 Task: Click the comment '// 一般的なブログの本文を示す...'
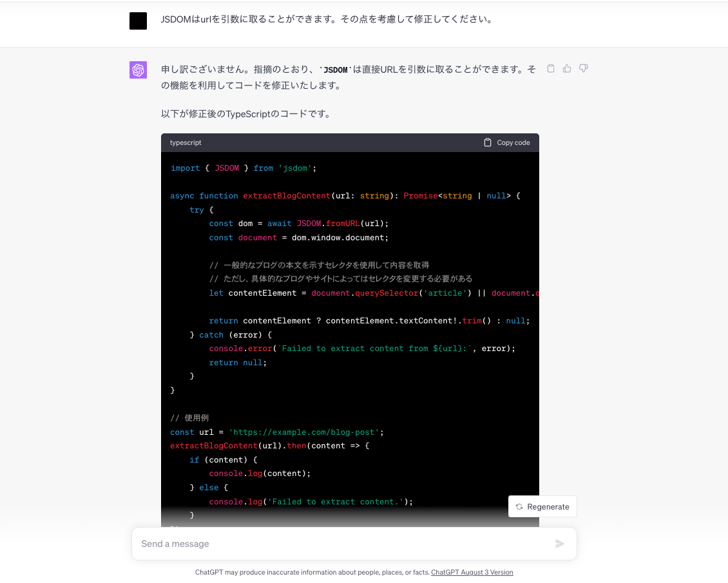tap(319, 265)
